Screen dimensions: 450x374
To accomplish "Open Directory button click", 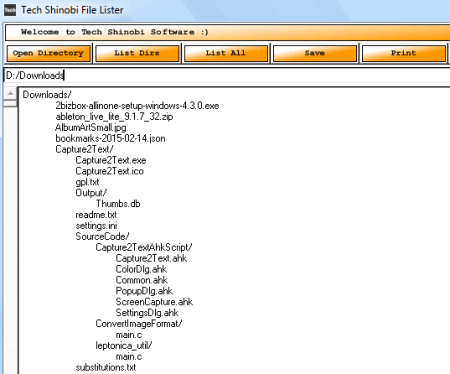I will click(48, 53).
